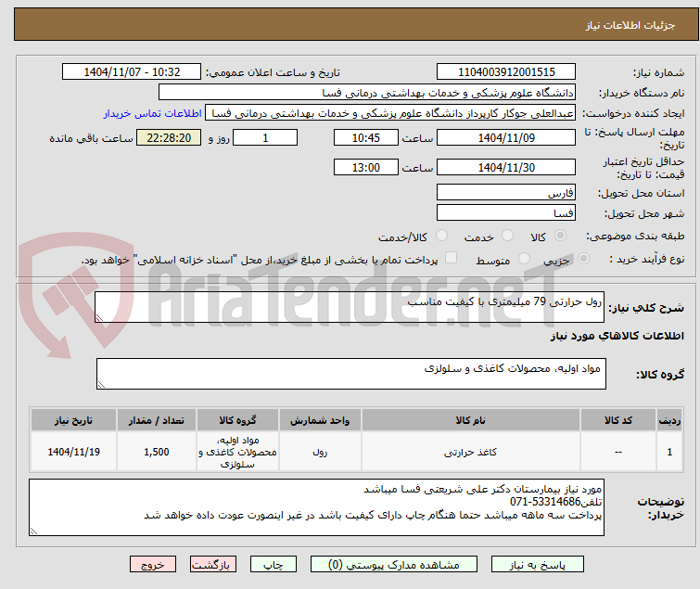Click the تعداد / مقدار column header

(157, 420)
